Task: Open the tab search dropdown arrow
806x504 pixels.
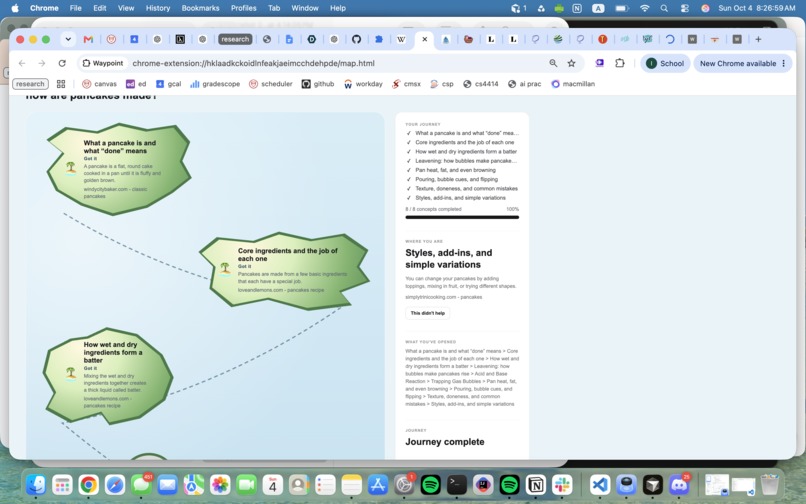Action: tap(68, 39)
